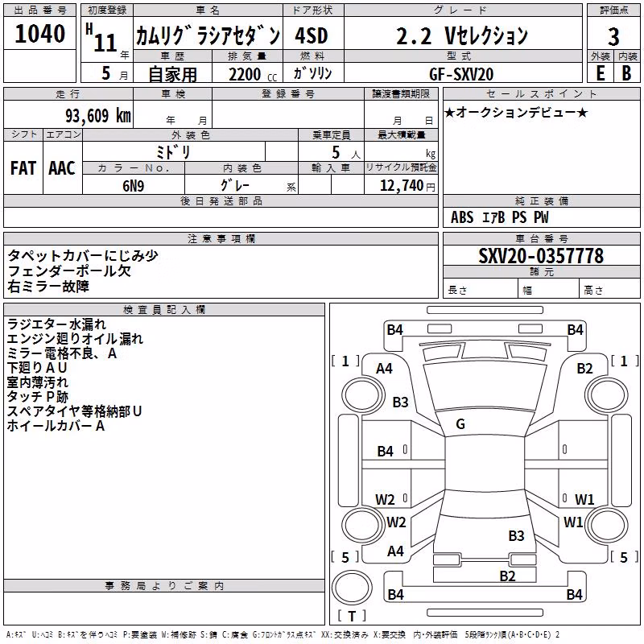Click sales point ★オークションデビュー★
Image resolution: width=644 pixels, height=644 pixels.
(x=516, y=112)
